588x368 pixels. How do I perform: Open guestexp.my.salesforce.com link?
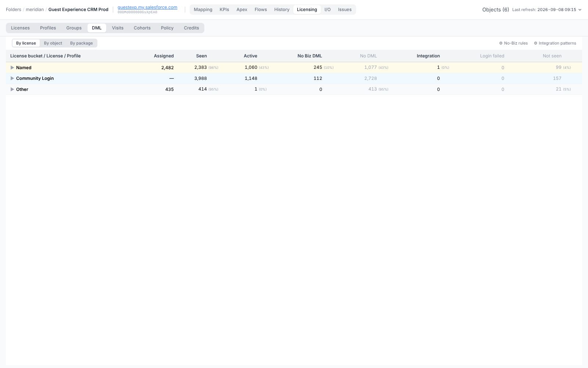[x=147, y=7]
